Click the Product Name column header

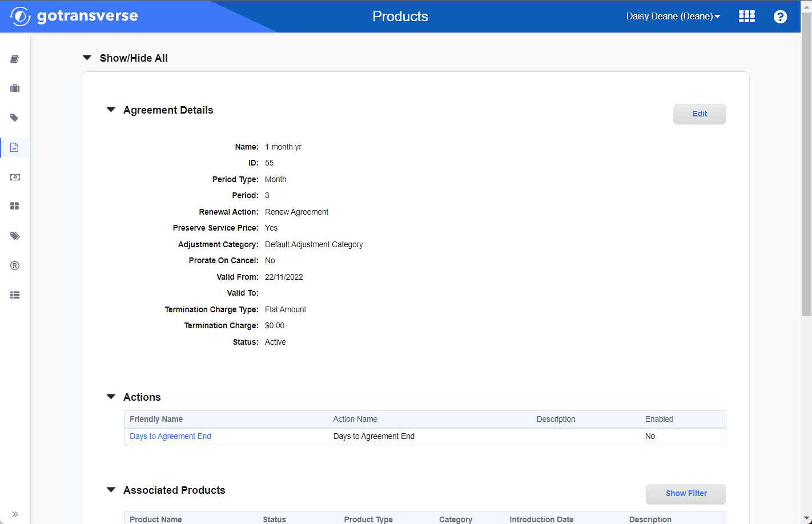[156, 519]
